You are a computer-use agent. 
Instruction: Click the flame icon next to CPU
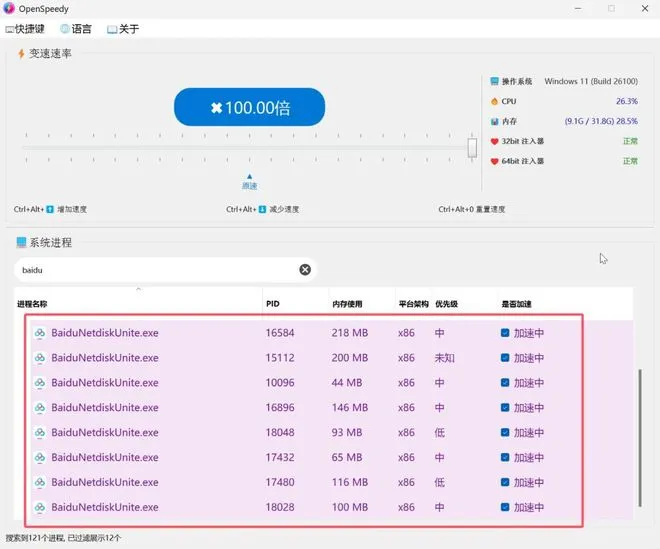point(494,101)
